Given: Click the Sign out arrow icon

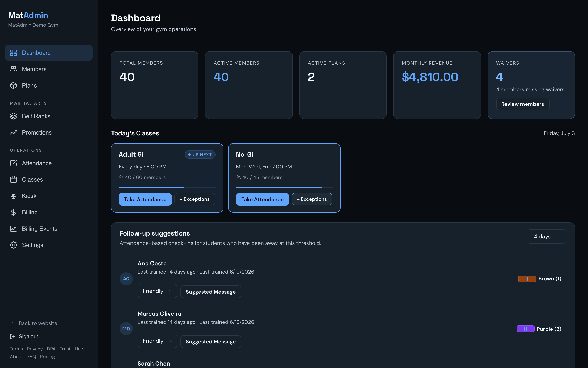Looking at the screenshot, I should pyautogui.click(x=12, y=336).
